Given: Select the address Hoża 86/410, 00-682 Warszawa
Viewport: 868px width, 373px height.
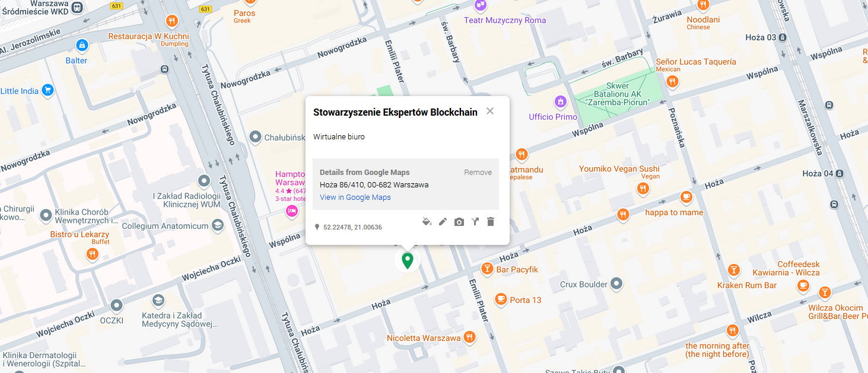Looking at the screenshot, I should (374, 185).
